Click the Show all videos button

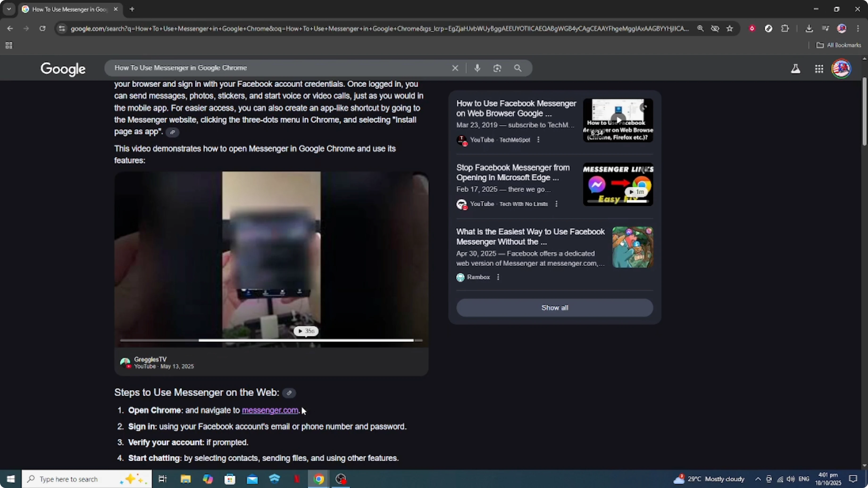coord(554,307)
